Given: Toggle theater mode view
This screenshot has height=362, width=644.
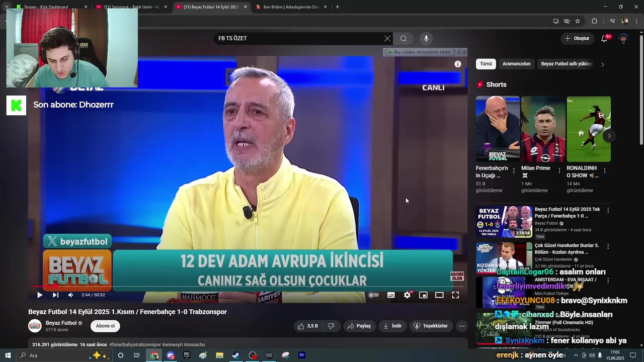Looking at the screenshot, I should [x=439, y=295].
